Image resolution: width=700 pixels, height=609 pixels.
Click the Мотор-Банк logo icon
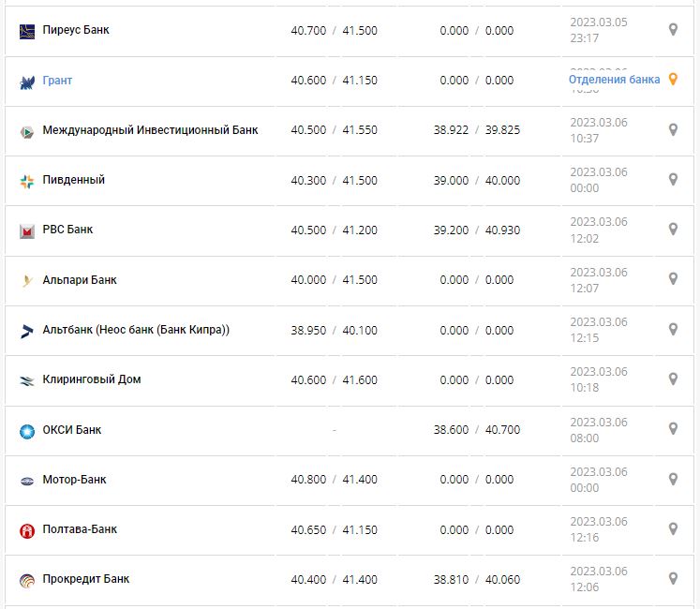pyautogui.click(x=26, y=481)
